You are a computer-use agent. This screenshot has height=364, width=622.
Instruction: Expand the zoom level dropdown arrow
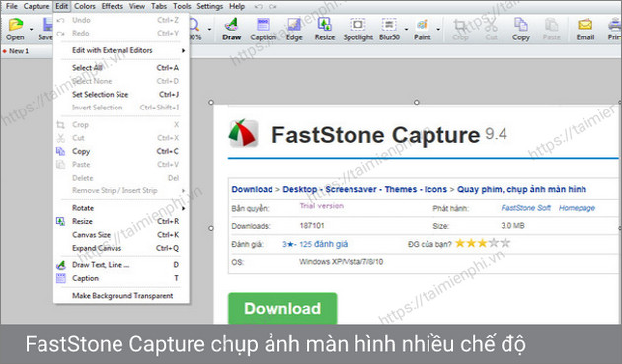point(209,30)
